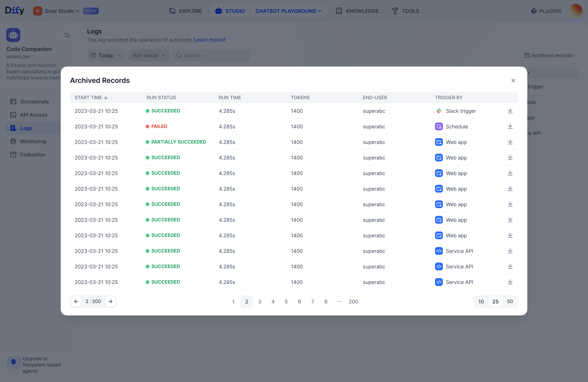Open the STUDIO tab

pos(229,11)
